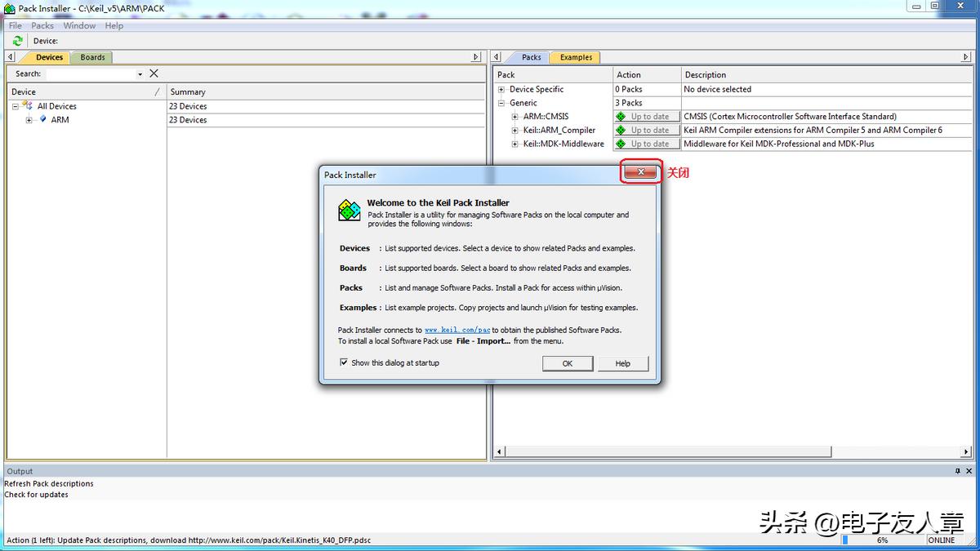The image size is (980, 551).
Task: Expand the ARM device node
Action: pos(29,120)
